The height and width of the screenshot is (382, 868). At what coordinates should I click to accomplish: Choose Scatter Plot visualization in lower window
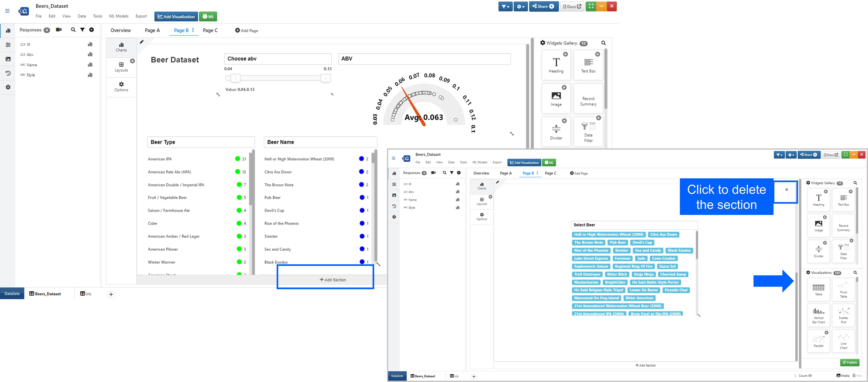pos(843,315)
